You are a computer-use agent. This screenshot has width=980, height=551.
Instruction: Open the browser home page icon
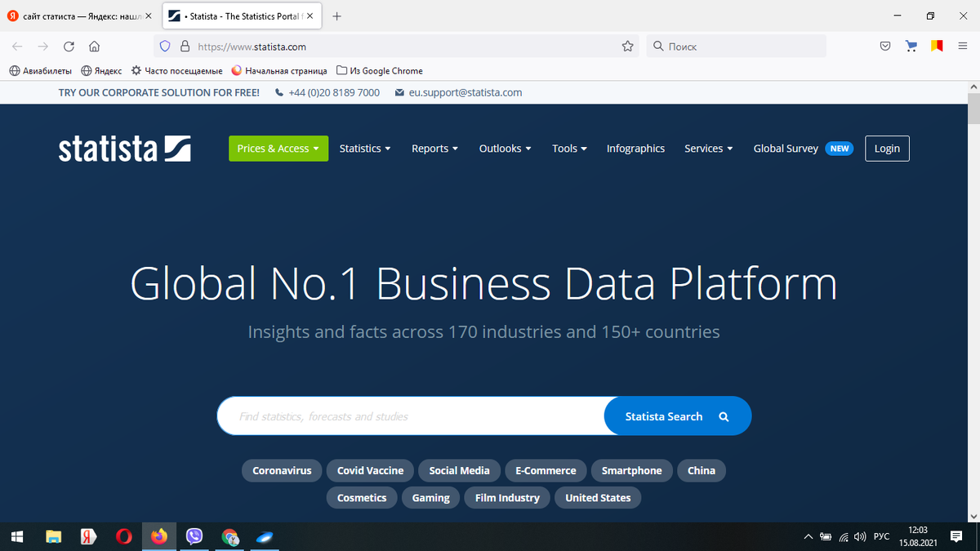click(94, 47)
